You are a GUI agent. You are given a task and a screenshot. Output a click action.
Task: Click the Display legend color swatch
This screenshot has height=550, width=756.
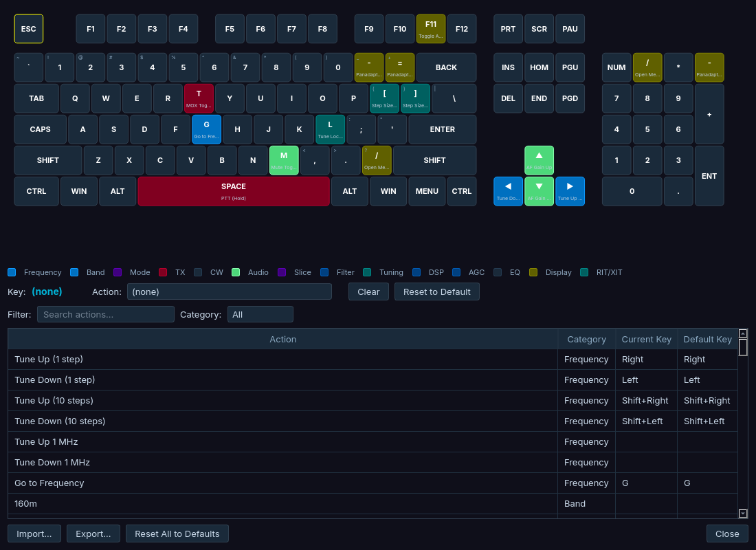coord(533,272)
